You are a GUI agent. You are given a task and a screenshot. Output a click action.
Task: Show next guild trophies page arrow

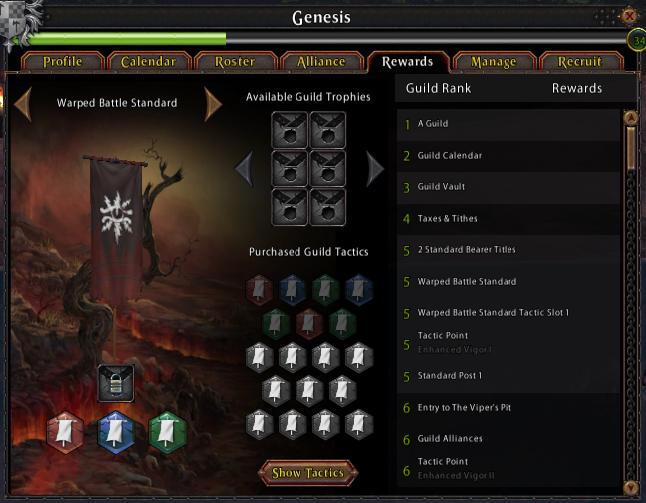coord(375,168)
